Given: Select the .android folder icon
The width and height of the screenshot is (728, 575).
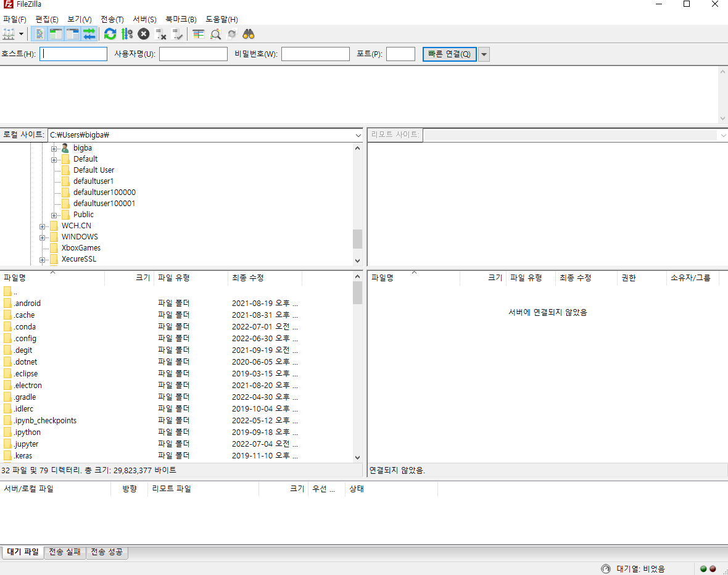Looking at the screenshot, I should tap(7, 304).
